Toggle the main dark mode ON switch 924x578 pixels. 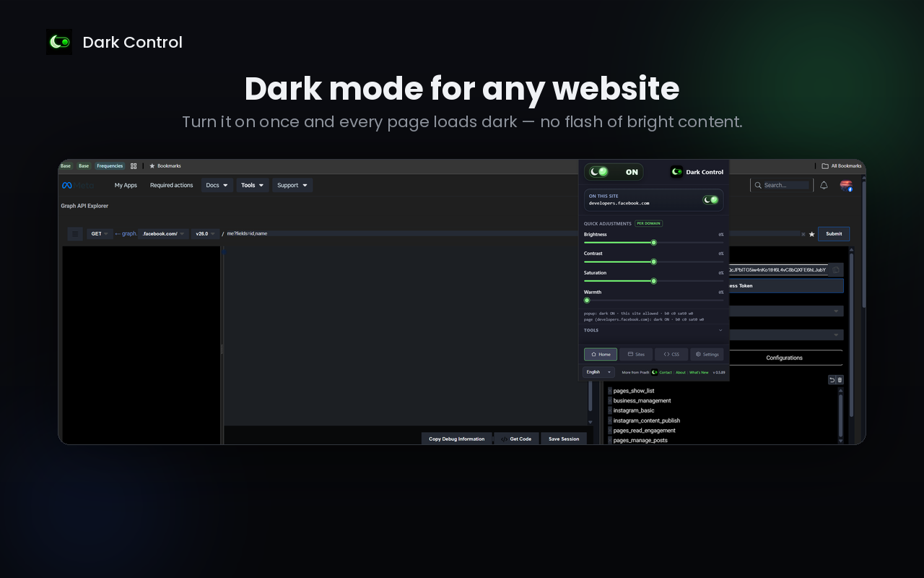coord(599,172)
